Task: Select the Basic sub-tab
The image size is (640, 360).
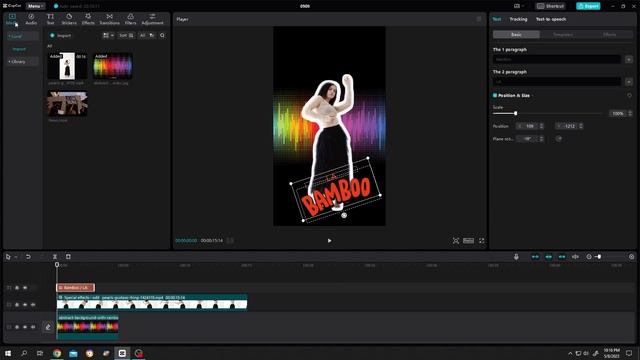Action: point(516,35)
